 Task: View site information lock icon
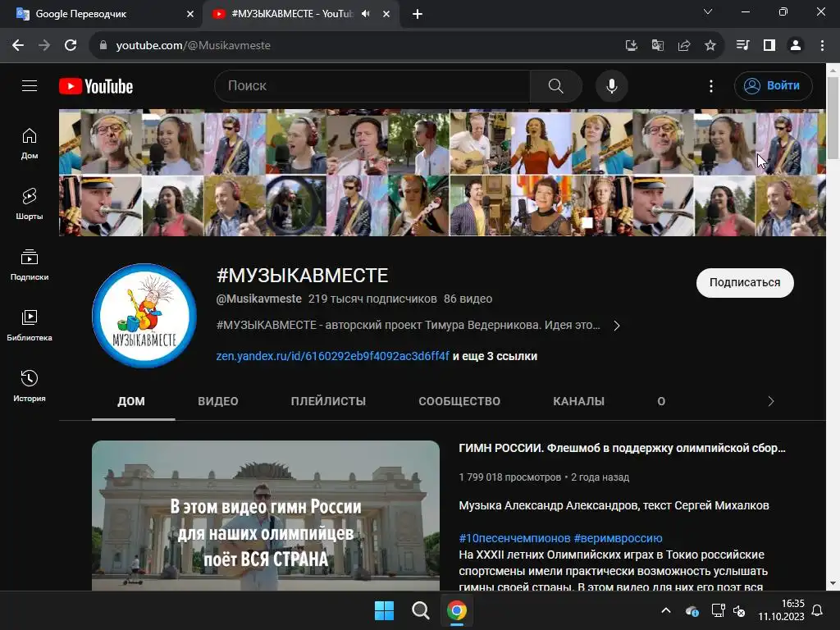pyautogui.click(x=103, y=46)
